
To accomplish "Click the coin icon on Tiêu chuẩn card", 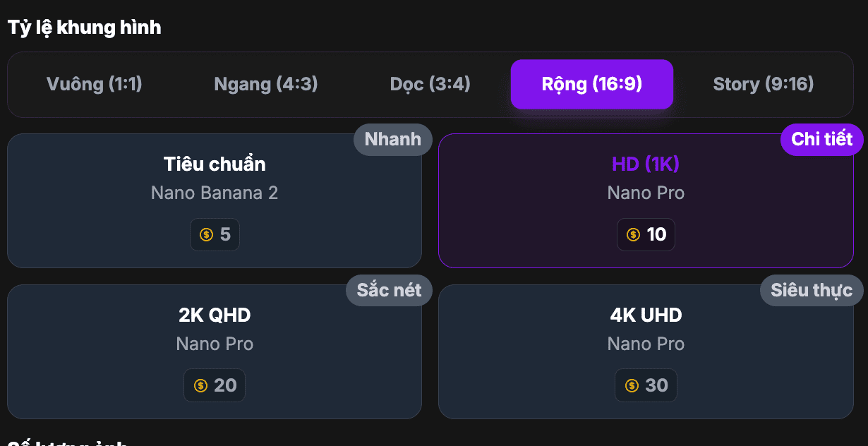I will click(206, 235).
